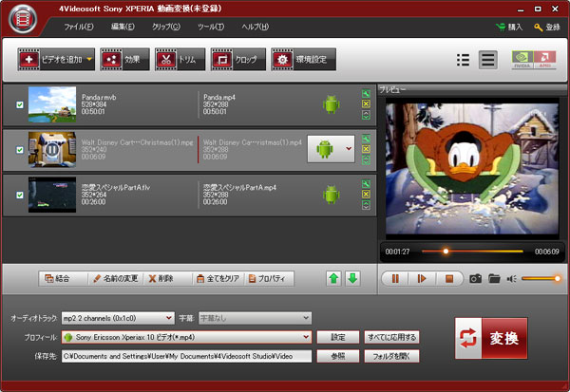Click move up/down icon in Panda row

coord(366,115)
